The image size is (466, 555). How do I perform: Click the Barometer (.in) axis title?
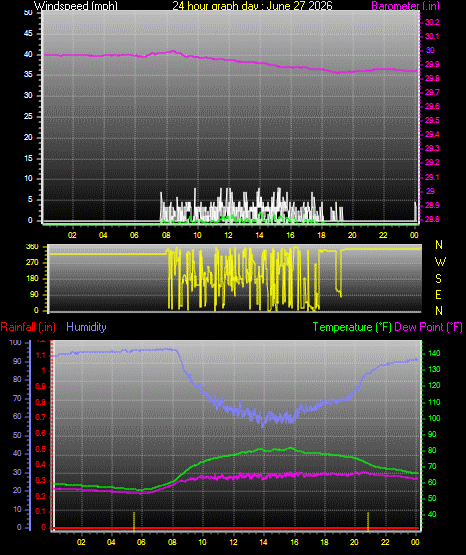[405, 6]
